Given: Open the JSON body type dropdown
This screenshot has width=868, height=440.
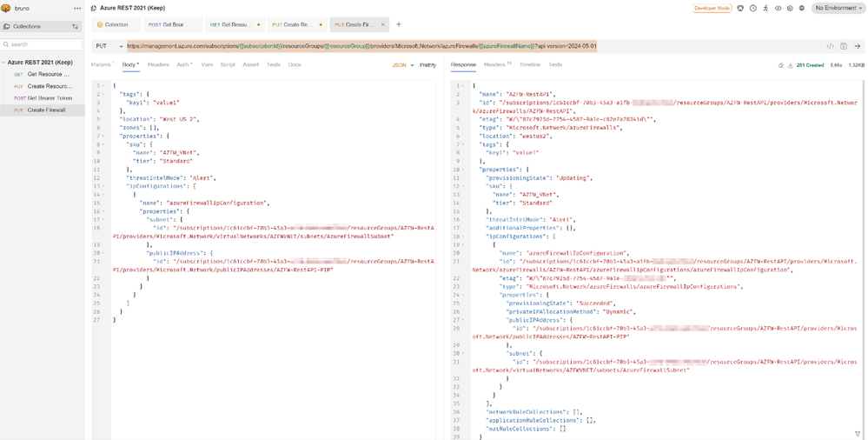Looking at the screenshot, I should [x=403, y=65].
